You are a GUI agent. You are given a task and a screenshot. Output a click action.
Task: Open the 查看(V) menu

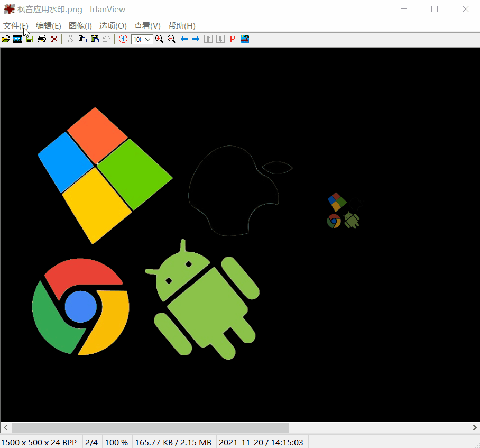(147, 26)
